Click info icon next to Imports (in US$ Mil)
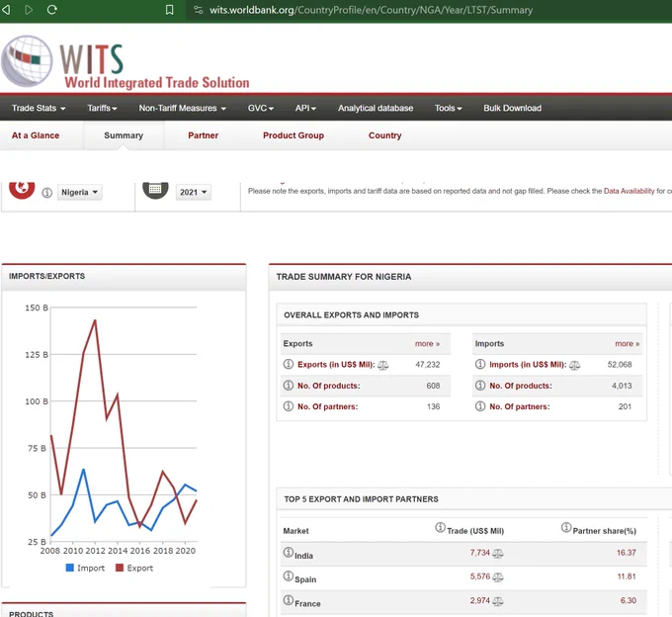This screenshot has height=617, width=672. coord(480,364)
